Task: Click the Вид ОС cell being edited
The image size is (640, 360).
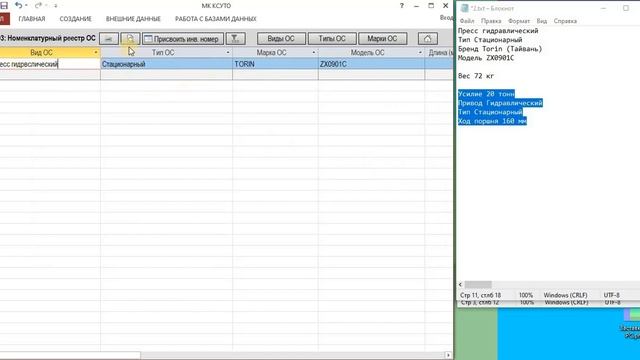Action: (50, 64)
